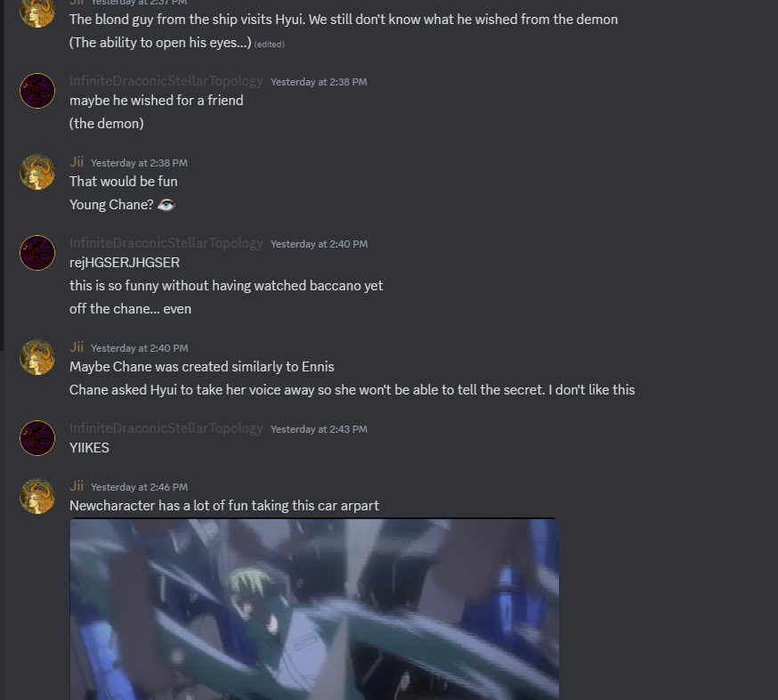
Task: Click Jii username above 'Maybe Chane was created'
Action: click(77, 347)
